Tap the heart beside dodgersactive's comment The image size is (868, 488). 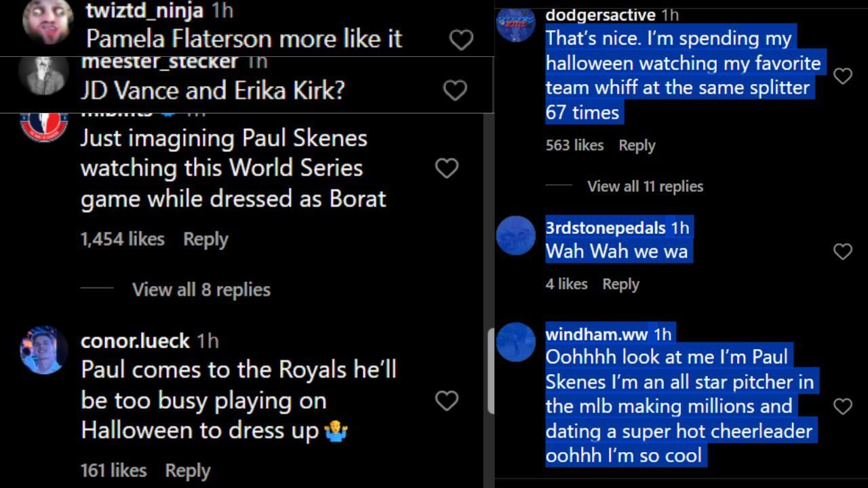[x=843, y=77]
